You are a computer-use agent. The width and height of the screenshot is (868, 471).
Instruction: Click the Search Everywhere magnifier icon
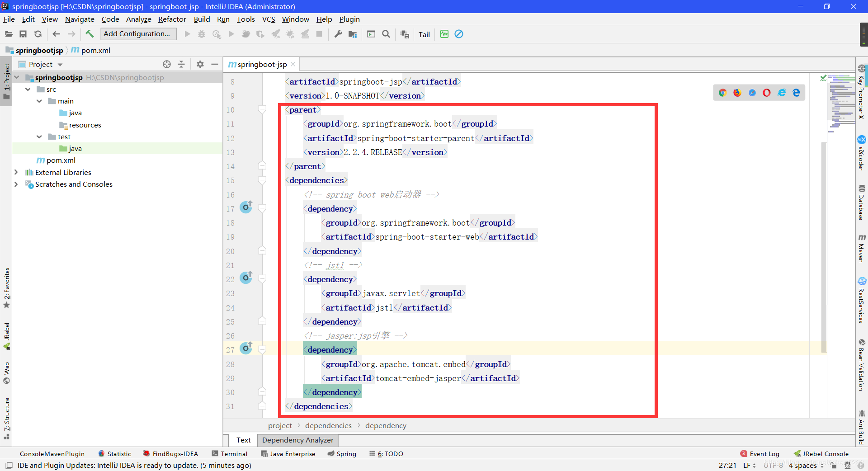386,34
